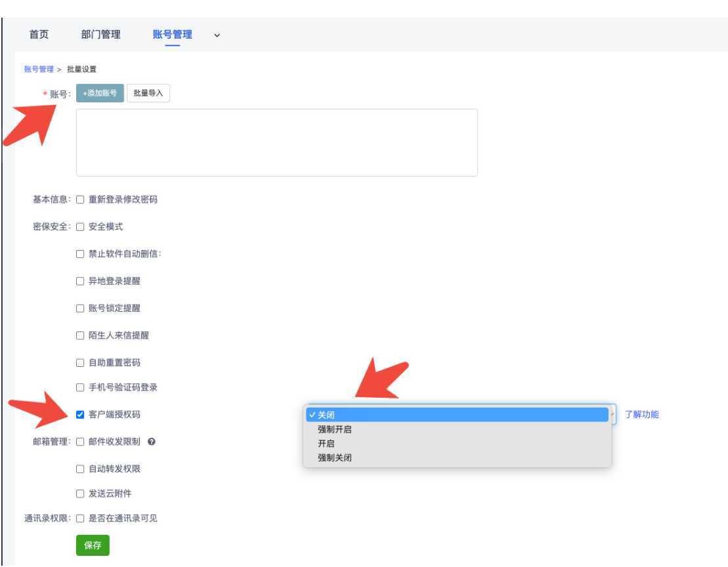728x567 pixels.
Task: Click the 批量导入 button
Action: pyautogui.click(x=148, y=93)
